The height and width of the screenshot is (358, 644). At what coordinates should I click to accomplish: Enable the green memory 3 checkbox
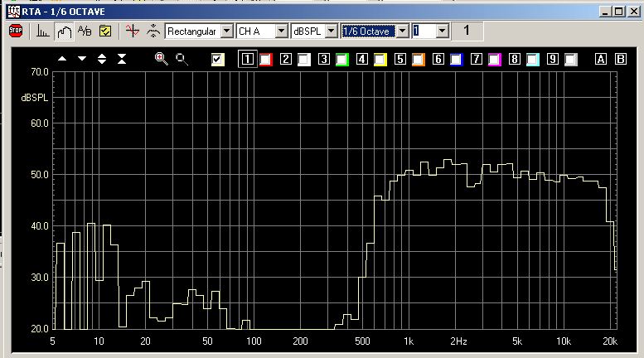[x=341, y=59]
